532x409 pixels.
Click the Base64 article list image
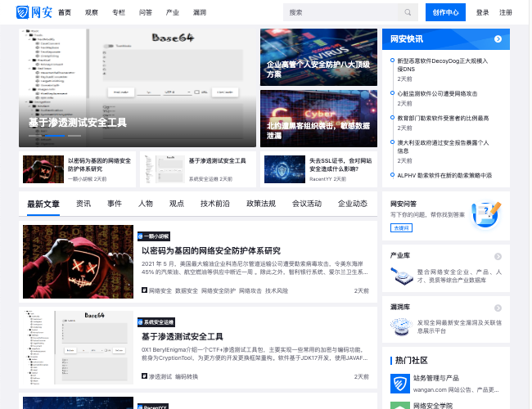(x=78, y=348)
